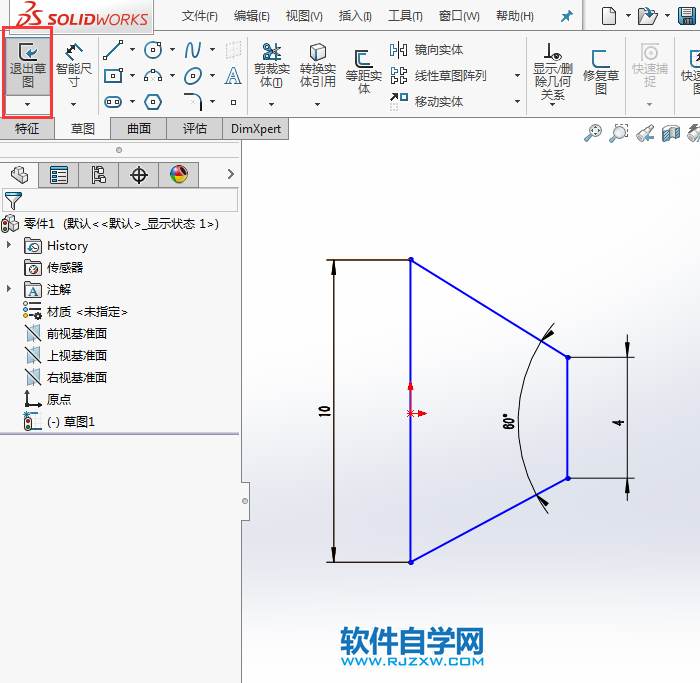Image resolution: width=700 pixels, height=683 pixels.
Task: Click the Exit Sketch (退出草图) button
Action: click(28, 66)
